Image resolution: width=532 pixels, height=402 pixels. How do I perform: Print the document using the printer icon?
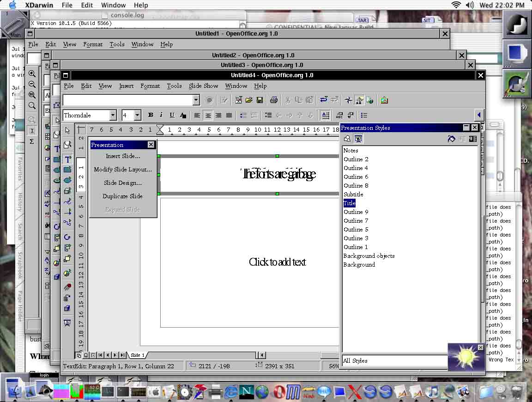coord(274,100)
